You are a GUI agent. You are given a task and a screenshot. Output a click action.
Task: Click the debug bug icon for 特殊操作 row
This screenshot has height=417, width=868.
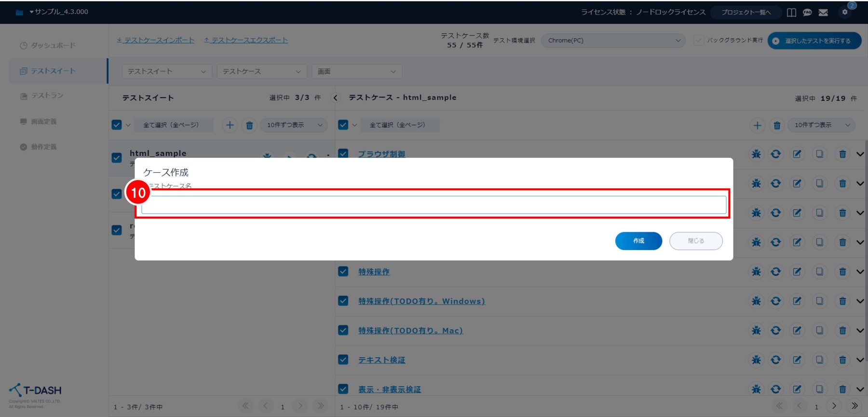[x=756, y=272]
